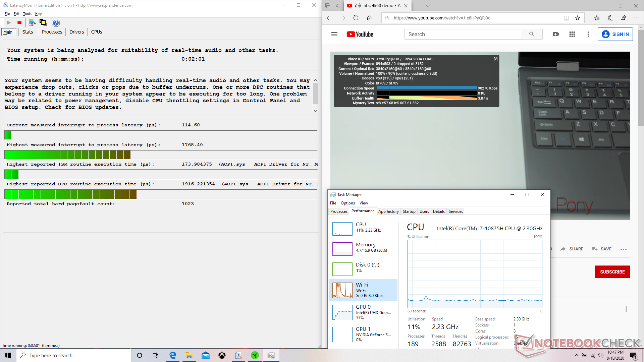Open the YouTube hamburger guide menu
This screenshot has height=362, width=644.
(x=334, y=34)
